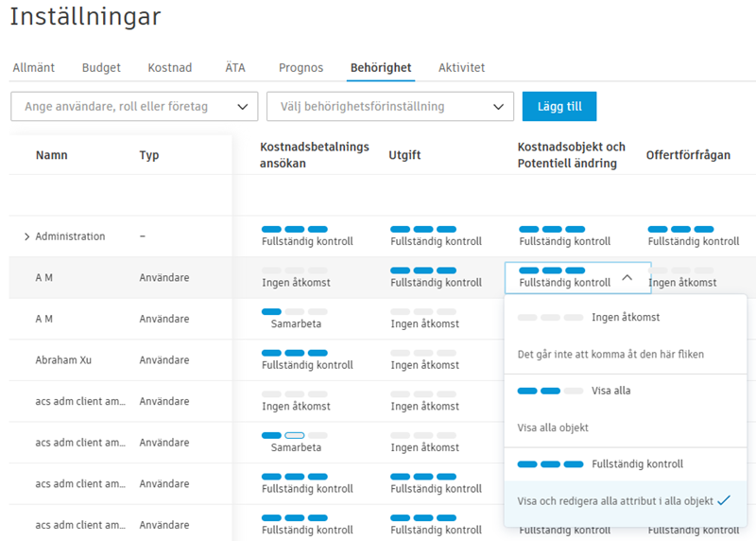Open Administration's Offertförfrågan permission level
Image resolution: width=756 pixels, height=541 pixels.
pos(694,236)
